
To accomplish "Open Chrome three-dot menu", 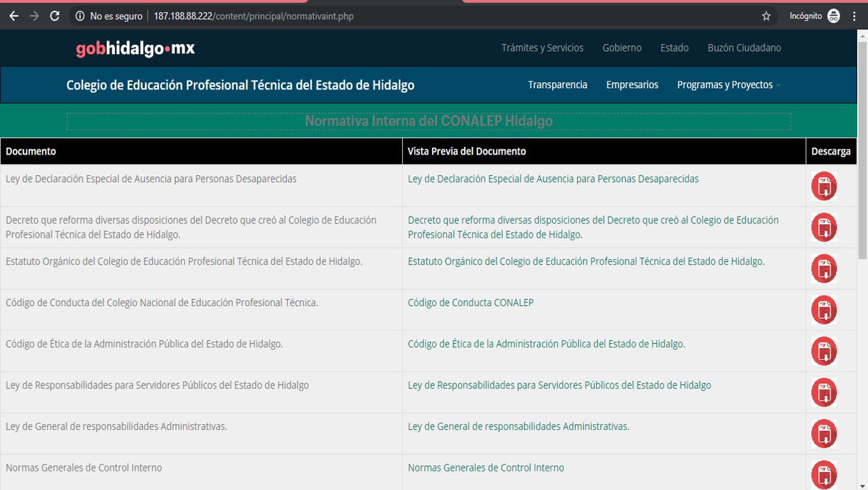I will pos(855,16).
